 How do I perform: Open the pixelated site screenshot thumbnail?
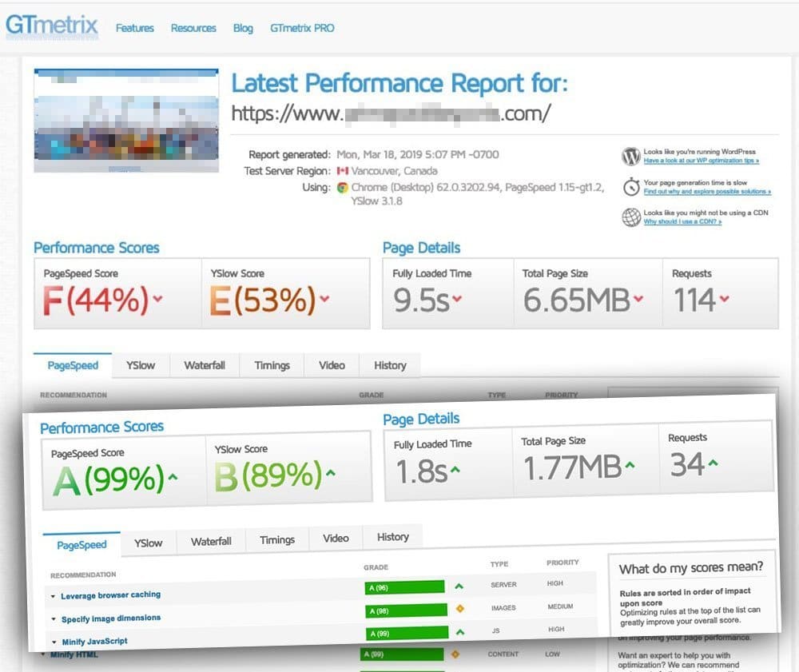point(126,121)
